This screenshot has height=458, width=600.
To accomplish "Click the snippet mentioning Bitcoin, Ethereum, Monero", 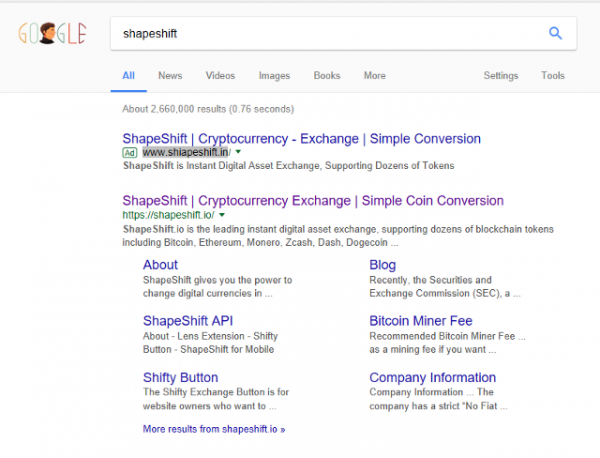I will (x=338, y=236).
